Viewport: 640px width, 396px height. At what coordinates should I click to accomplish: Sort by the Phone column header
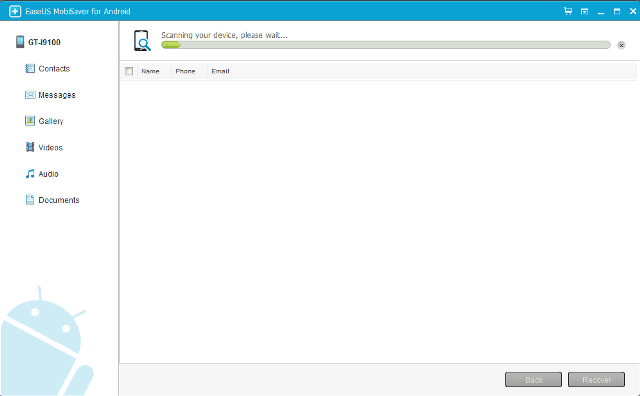(185, 71)
